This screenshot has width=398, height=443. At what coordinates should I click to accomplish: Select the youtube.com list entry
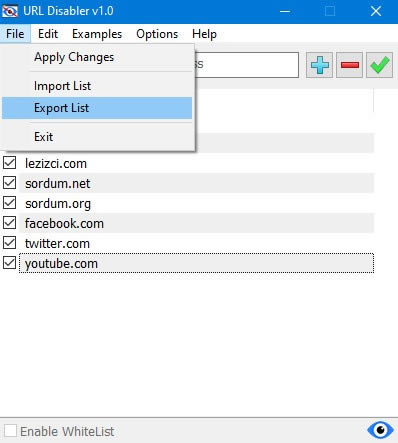click(197, 263)
